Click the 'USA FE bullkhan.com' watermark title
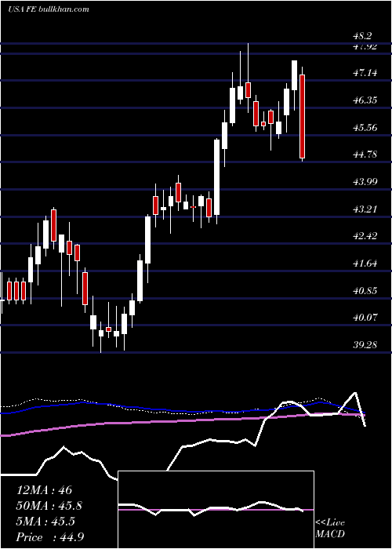This screenshot has width=392, height=549. point(49,9)
